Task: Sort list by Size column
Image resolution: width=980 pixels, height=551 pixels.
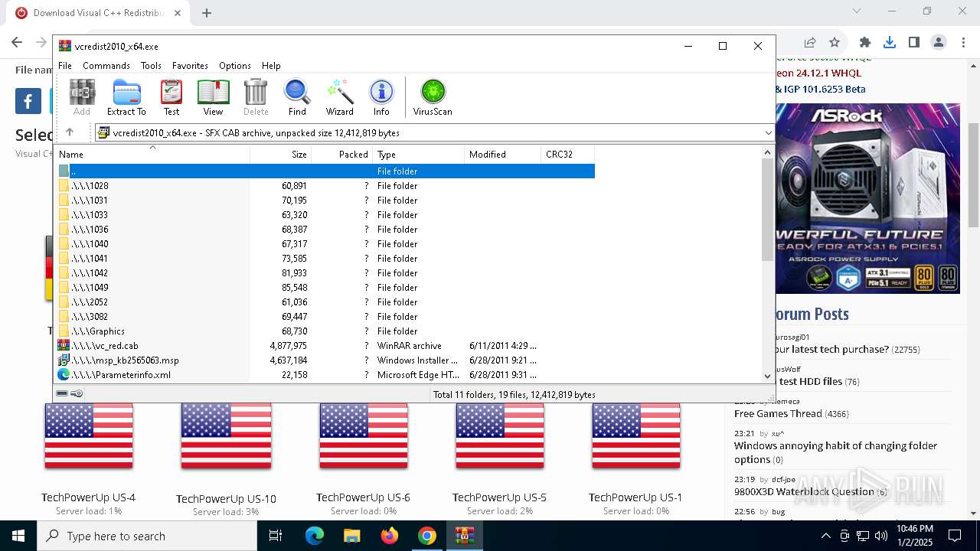Action: (281, 154)
